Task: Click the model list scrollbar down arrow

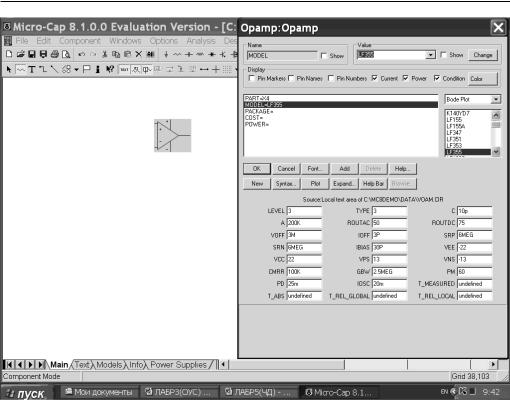Action: point(496,152)
